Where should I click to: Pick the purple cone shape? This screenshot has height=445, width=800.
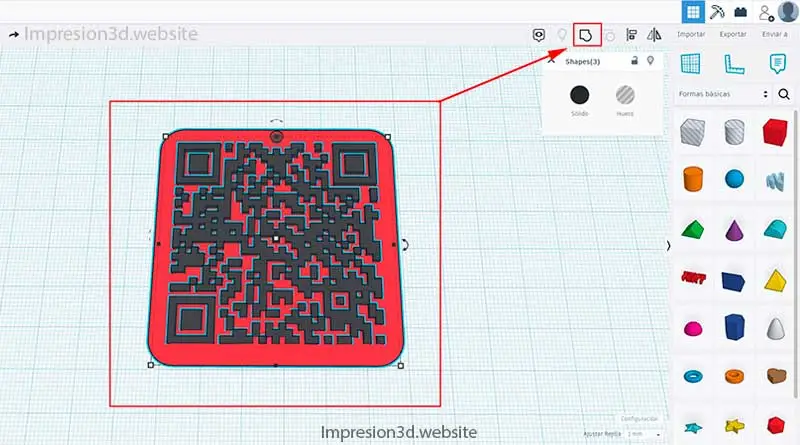click(x=735, y=230)
